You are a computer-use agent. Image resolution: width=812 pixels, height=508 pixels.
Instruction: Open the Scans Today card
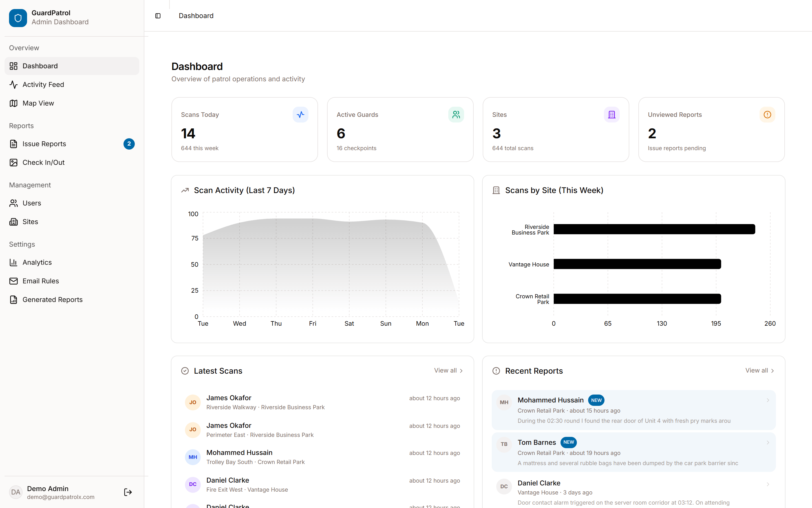pyautogui.click(x=245, y=130)
